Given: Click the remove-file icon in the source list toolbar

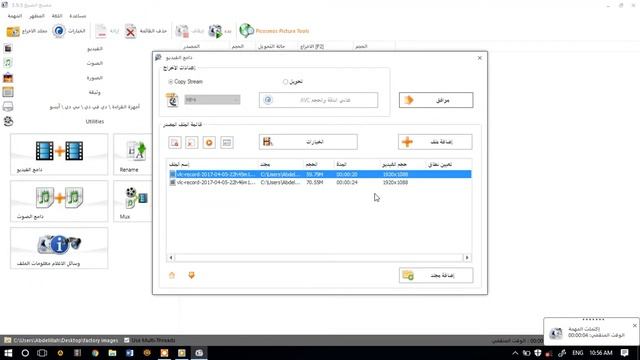Looking at the screenshot, I should pos(175,142).
